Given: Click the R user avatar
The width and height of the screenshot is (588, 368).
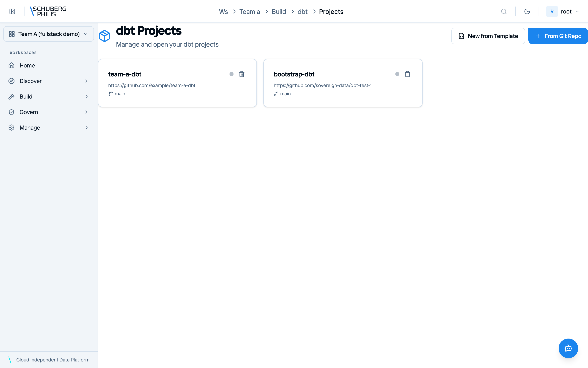Looking at the screenshot, I should 552,11.
